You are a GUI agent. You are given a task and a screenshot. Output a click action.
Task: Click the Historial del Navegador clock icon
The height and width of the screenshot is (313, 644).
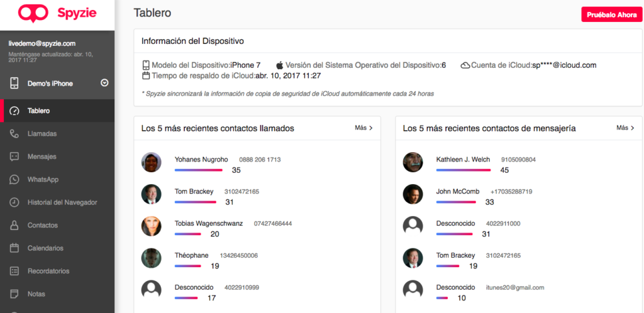(x=14, y=202)
